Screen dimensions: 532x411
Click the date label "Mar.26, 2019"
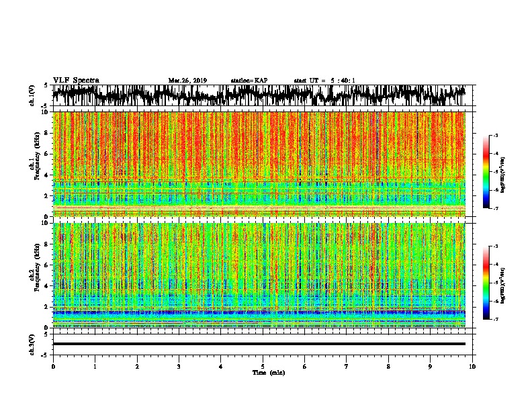187,81
